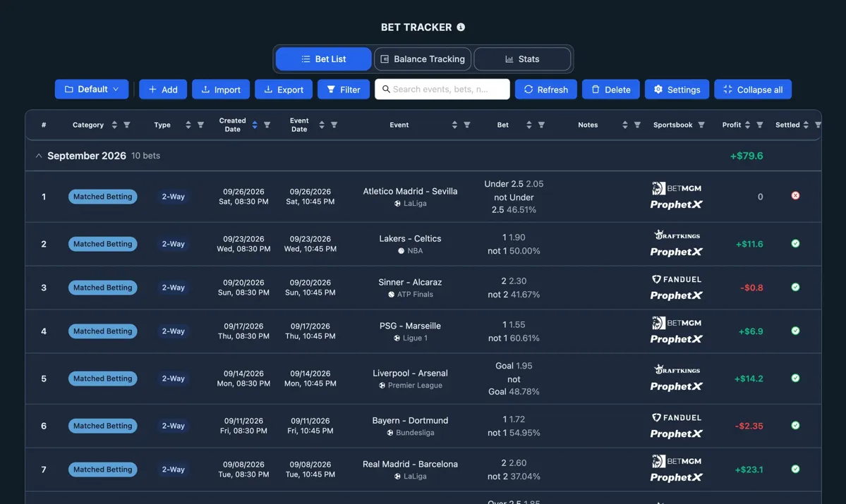The image size is (846, 504).
Task: Click the ProphetX logo in PSG - Marseille row
Action: pos(677,339)
